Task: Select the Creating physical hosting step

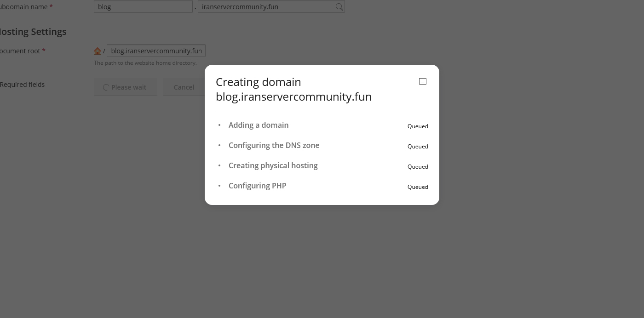Action: [x=273, y=165]
